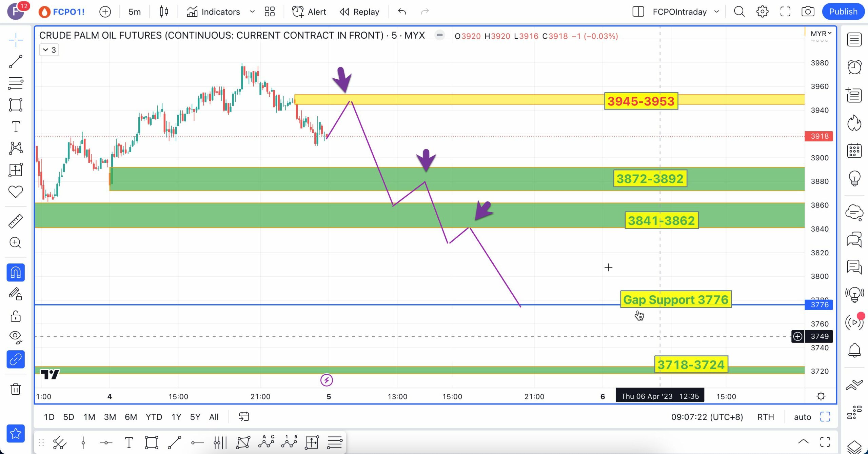Click the Publish button
Viewport: 868px width, 454px height.
(843, 12)
